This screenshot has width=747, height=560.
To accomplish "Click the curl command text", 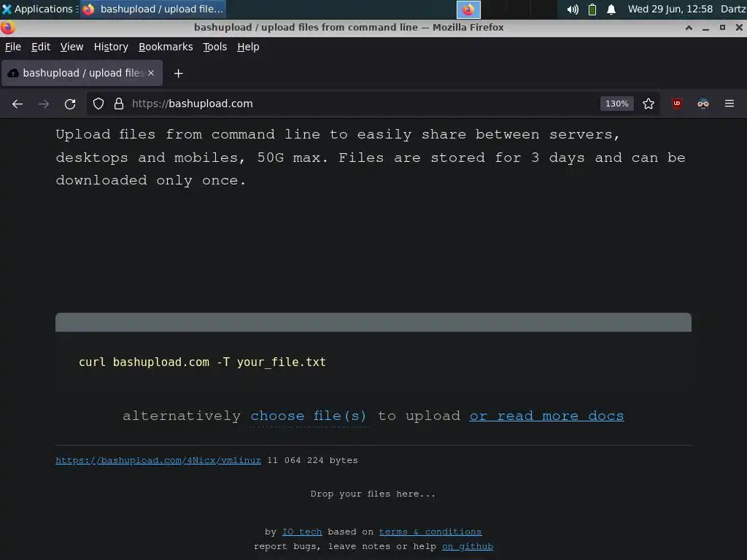I will pyautogui.click(x=202, y=362).
